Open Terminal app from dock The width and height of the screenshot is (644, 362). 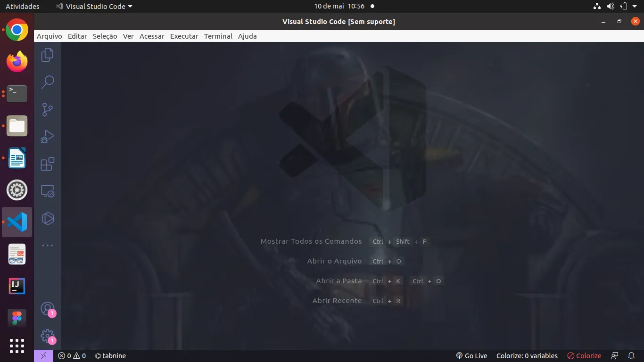point(17,94)
